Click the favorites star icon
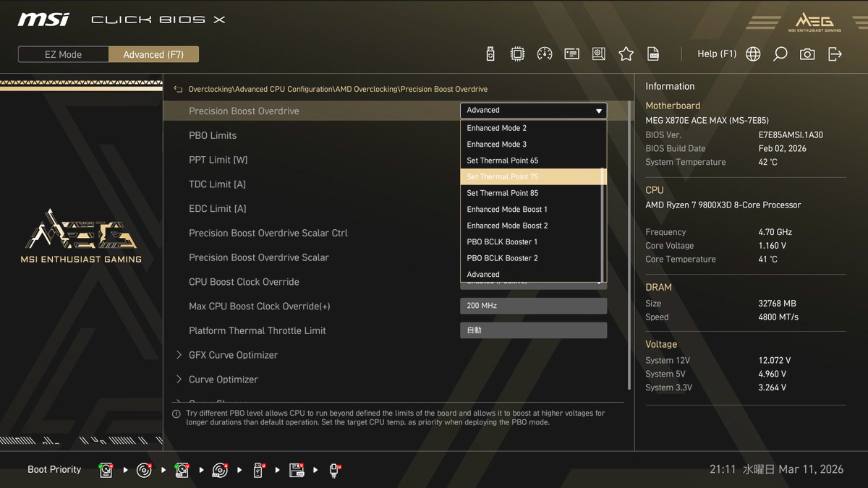This screenshot has width=868, height=488. tap(626, 54)
